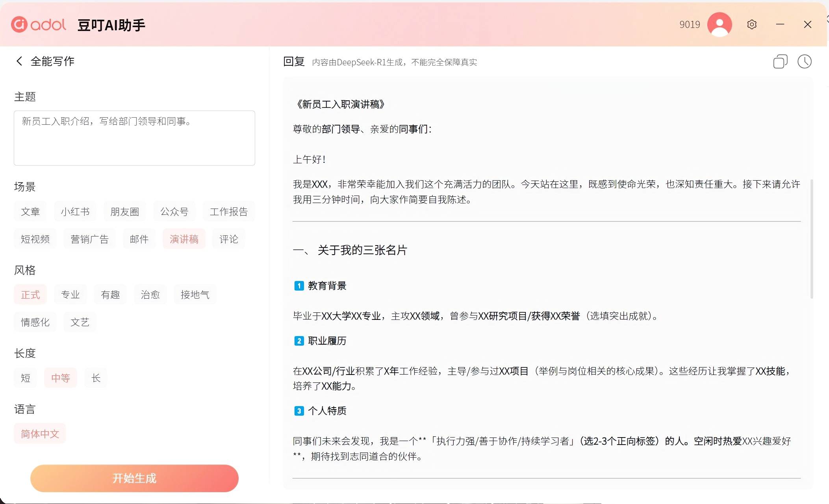Click the reply panel scrollbar
The height and width of the screenshot is (504, 829).
click(811, 238)
